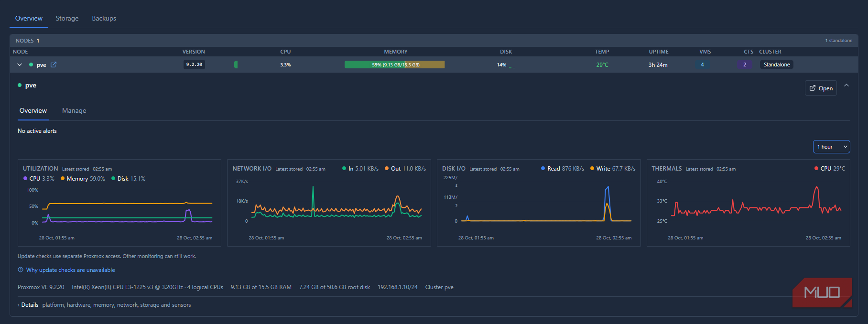This screenshot has height=324, width=868.
Task: Click the Open button
Action: (x=821, y=88)
